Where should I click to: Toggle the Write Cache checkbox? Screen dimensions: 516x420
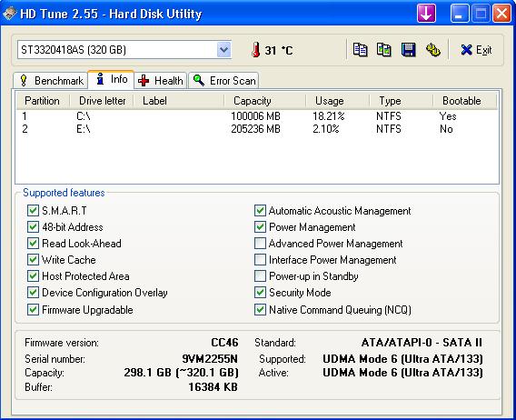click(33, 260)
